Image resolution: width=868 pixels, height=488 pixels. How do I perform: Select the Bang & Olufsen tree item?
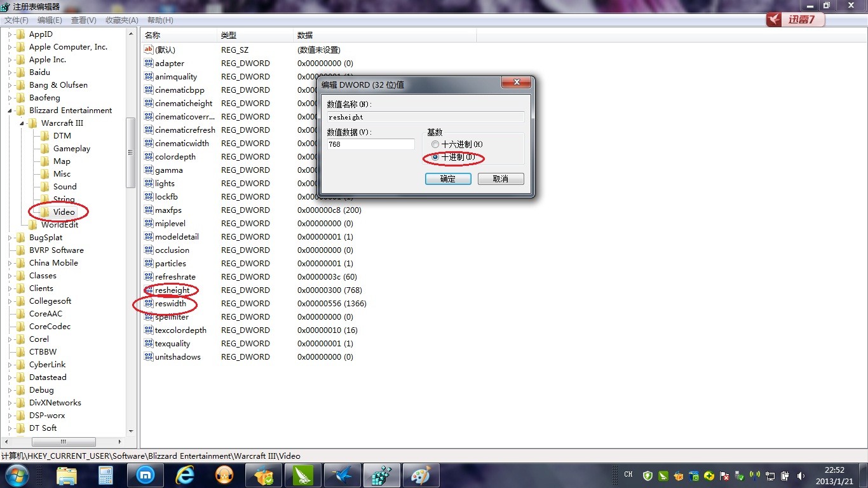58,85
